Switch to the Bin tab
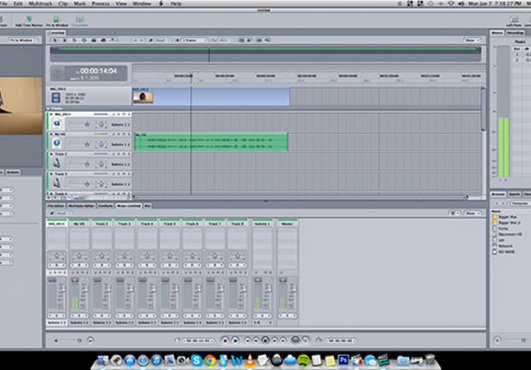The image size is (531, 370). pyautogui.click(x=147, y=206)
